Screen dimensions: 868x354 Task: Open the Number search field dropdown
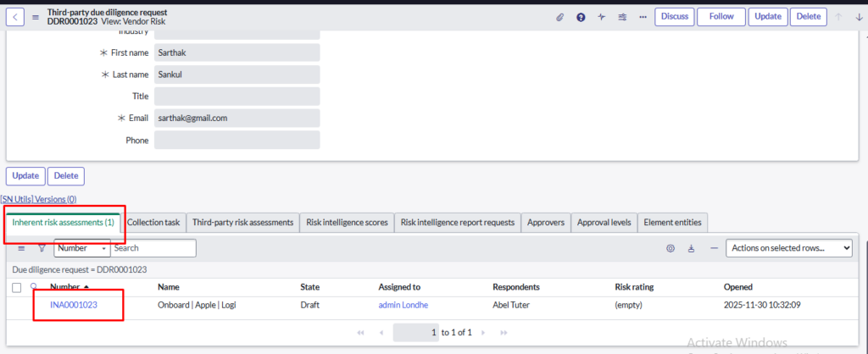(x=82, y=248)
